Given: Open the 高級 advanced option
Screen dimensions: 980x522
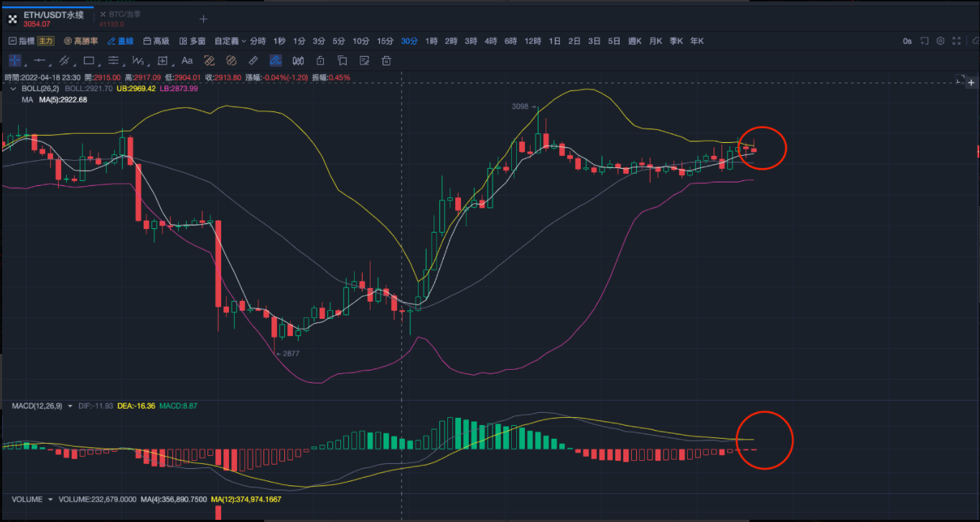Looking at the screenshot, I should pyautogui.click(x=157, y=41).
